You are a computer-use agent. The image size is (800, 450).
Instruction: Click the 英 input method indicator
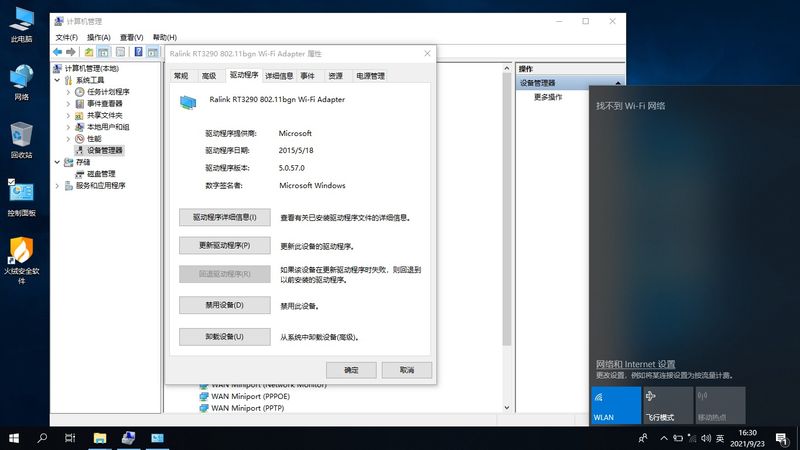[x=720, y=438]
